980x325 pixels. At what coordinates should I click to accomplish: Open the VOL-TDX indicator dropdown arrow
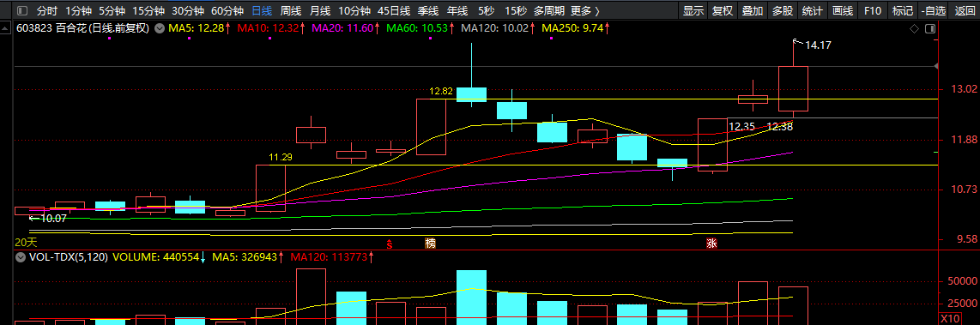(21, 256)
